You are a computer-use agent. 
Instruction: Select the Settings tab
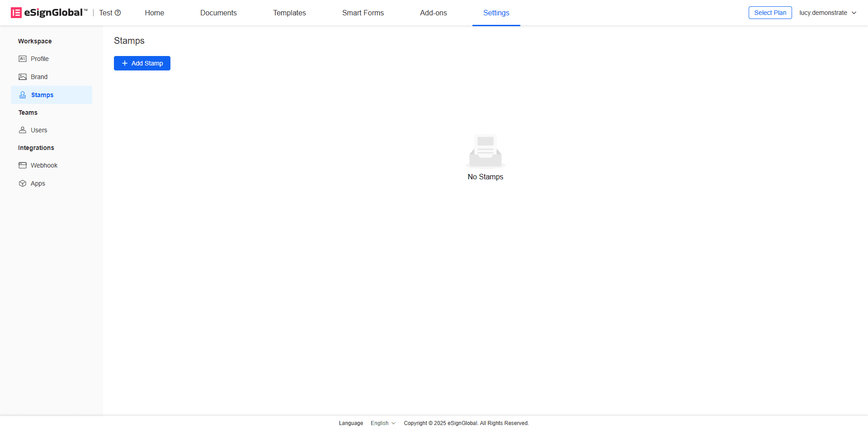point(496,13)
